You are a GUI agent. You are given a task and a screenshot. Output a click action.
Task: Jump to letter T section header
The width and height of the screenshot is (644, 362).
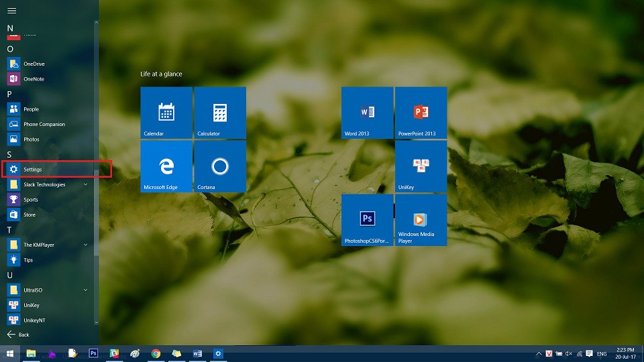(9, 230)
